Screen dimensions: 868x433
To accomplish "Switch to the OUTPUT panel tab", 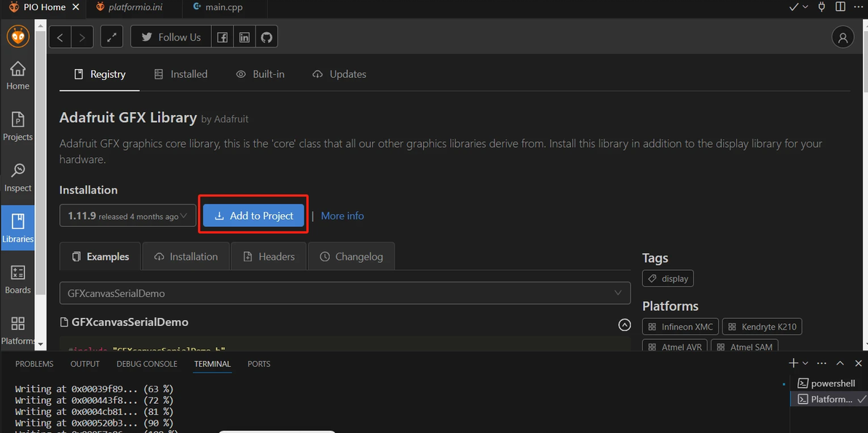I will pyautogui.click(x=84, y=364).
